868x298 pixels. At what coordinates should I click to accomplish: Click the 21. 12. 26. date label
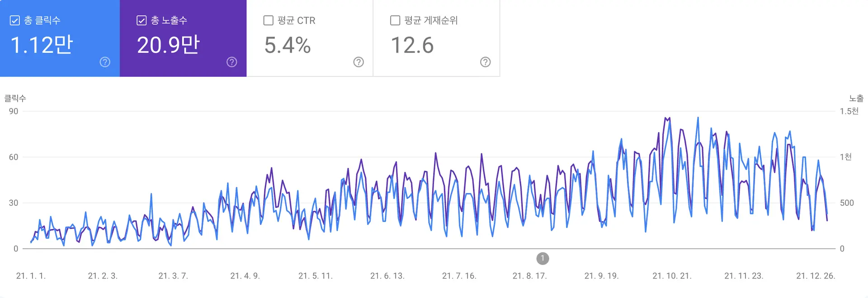click(x=816, y=276)
